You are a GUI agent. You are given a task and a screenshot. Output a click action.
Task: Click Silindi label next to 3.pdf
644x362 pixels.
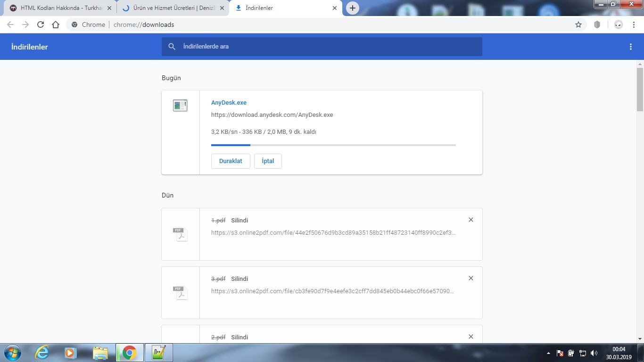click(x=239, y=279)
